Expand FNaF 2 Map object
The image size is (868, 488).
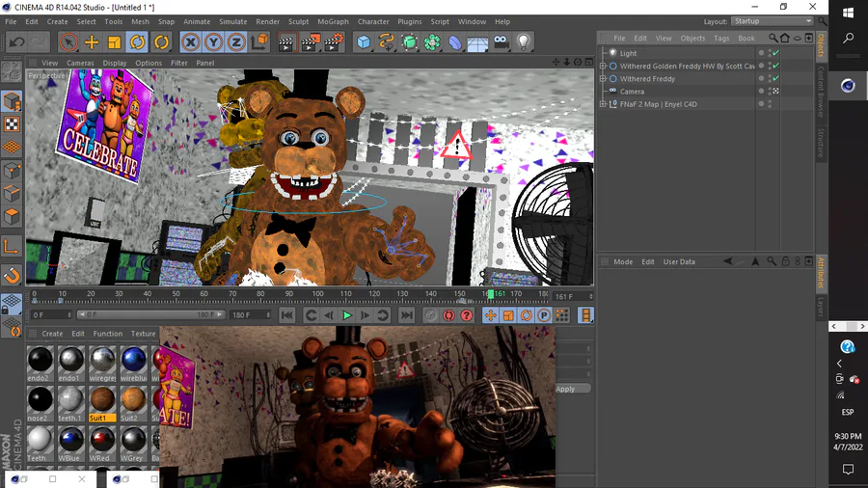point(603,104)
